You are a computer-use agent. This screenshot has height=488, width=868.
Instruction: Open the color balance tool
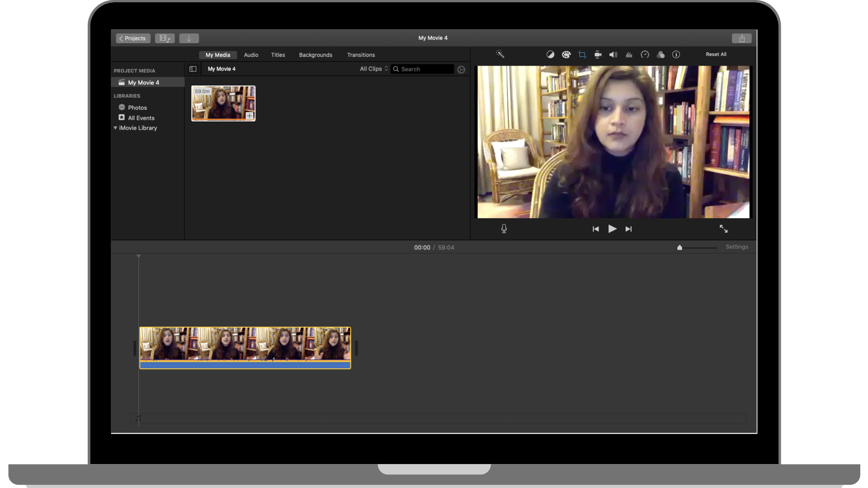[550, 55]
